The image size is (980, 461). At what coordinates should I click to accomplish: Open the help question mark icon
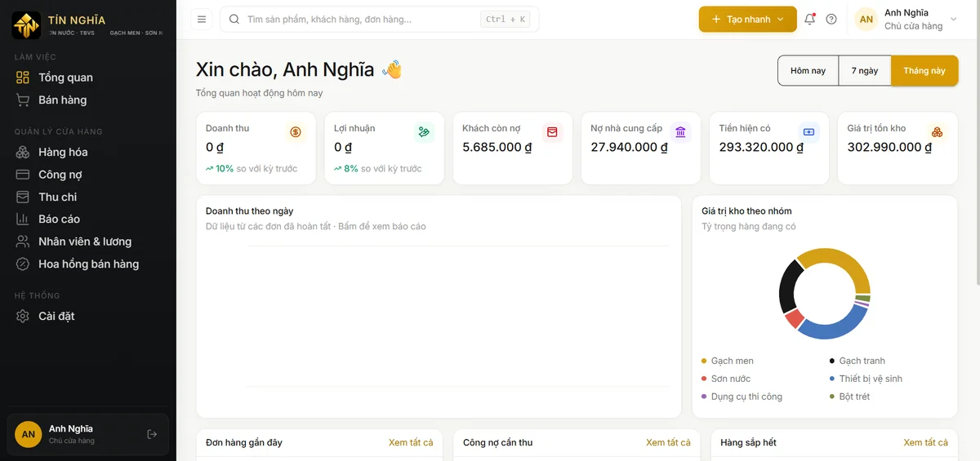point(831,19)
